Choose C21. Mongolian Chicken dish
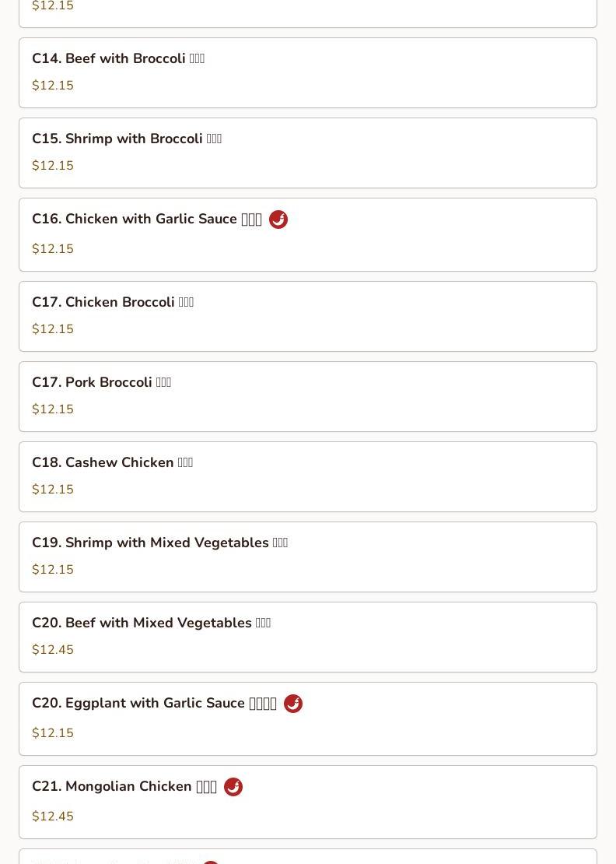 click(124, 787)
